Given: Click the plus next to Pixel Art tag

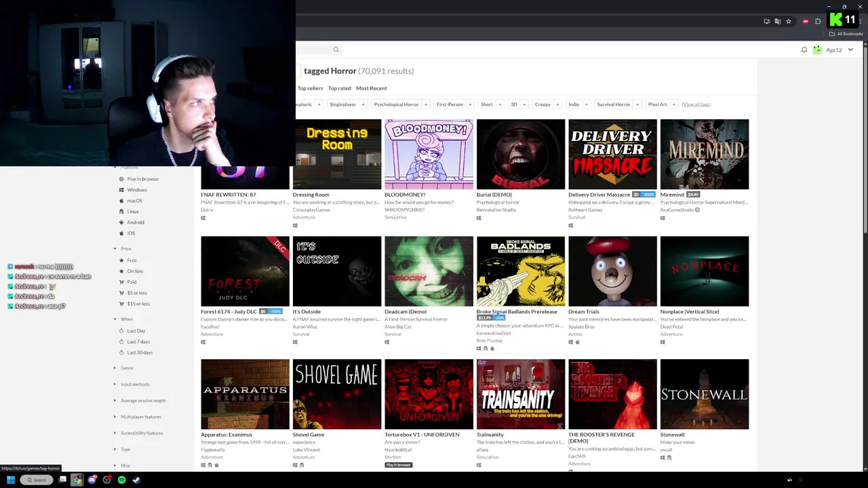Looking at the screenshot, I should 674,104.
